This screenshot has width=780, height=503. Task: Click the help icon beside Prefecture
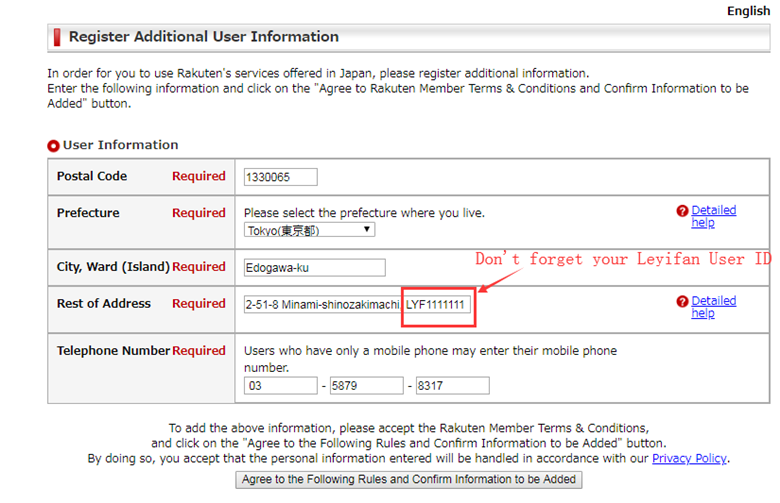pos(682,211)
